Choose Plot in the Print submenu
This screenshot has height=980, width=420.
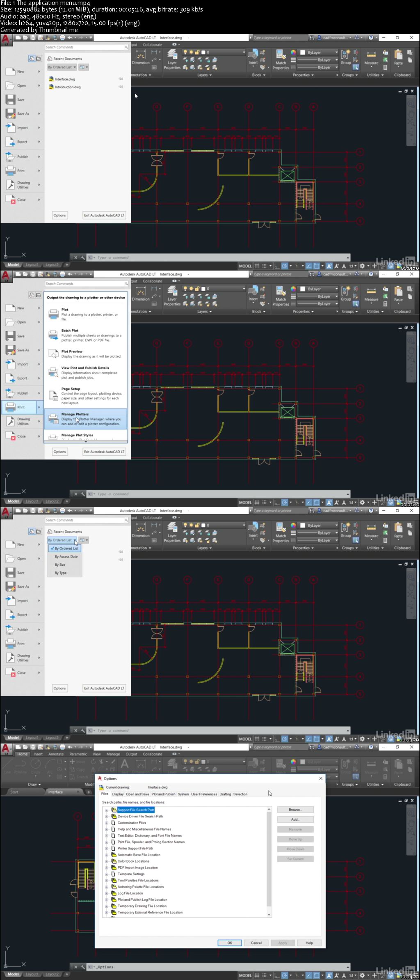click(85, 314)
